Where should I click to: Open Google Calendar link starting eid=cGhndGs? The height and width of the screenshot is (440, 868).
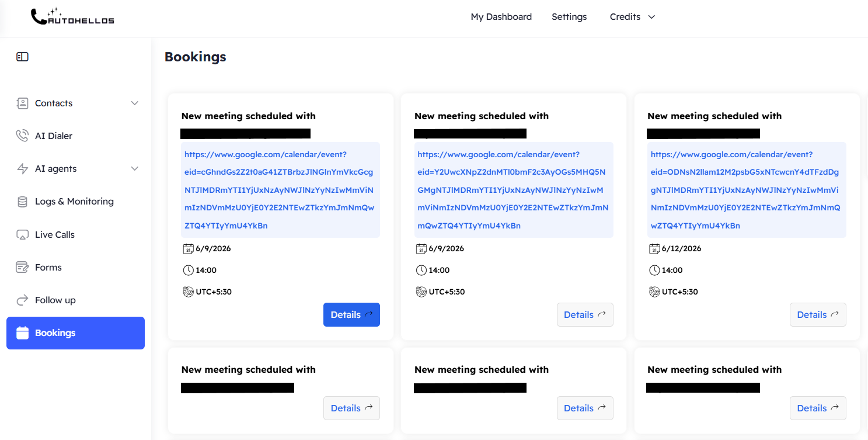coord(280,190)
